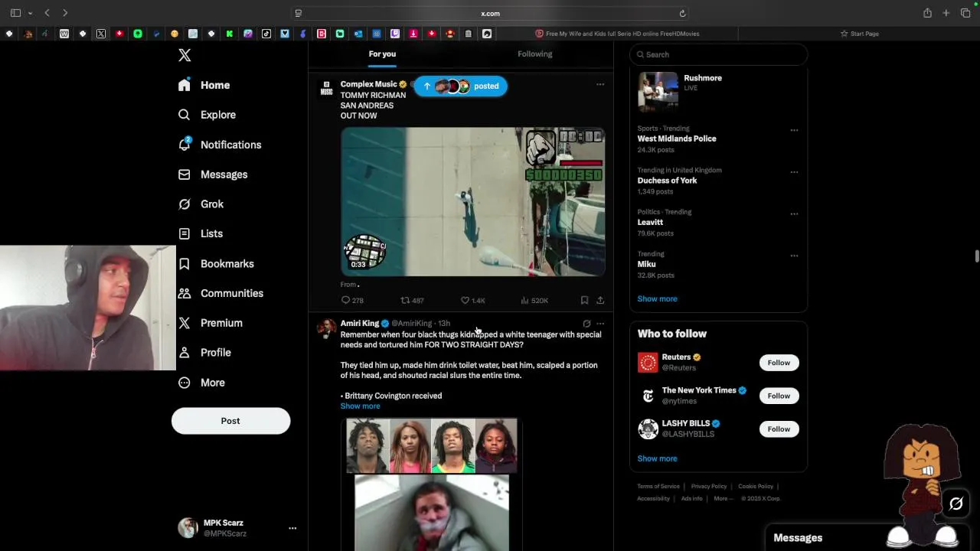Open the mugshots image in post
This screenshot has height=551, width=980.
pos(432,445)
